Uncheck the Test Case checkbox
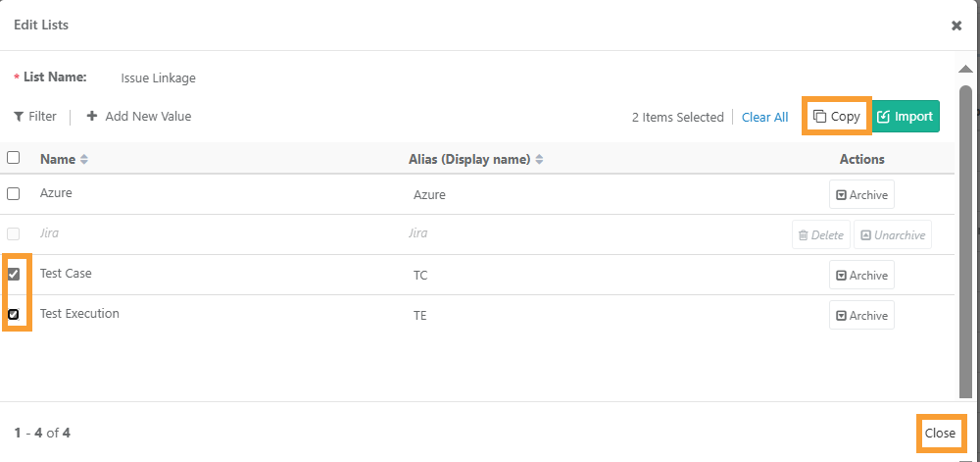This screenshot has height=462, width=980. (13, 274)
